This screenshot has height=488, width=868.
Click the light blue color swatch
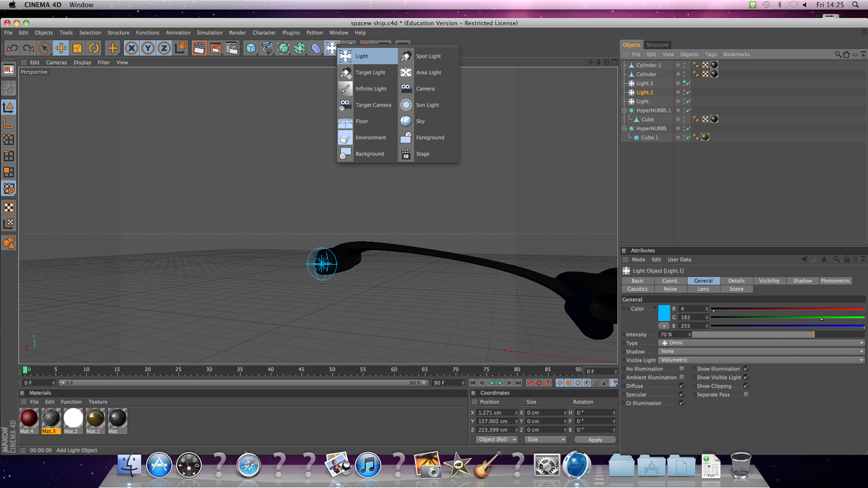tap(665, 313)
